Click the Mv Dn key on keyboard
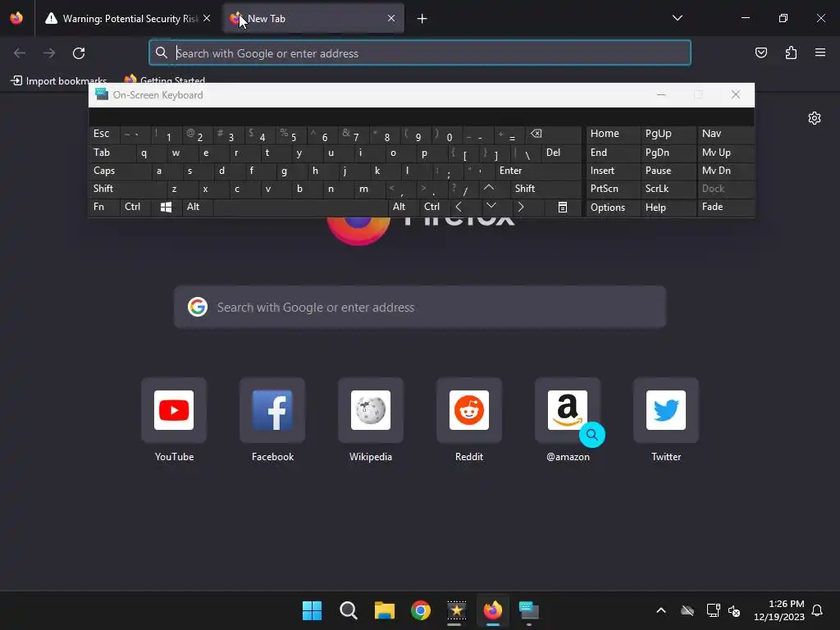This screenshot has width=840, height=630. click(725, 171)
